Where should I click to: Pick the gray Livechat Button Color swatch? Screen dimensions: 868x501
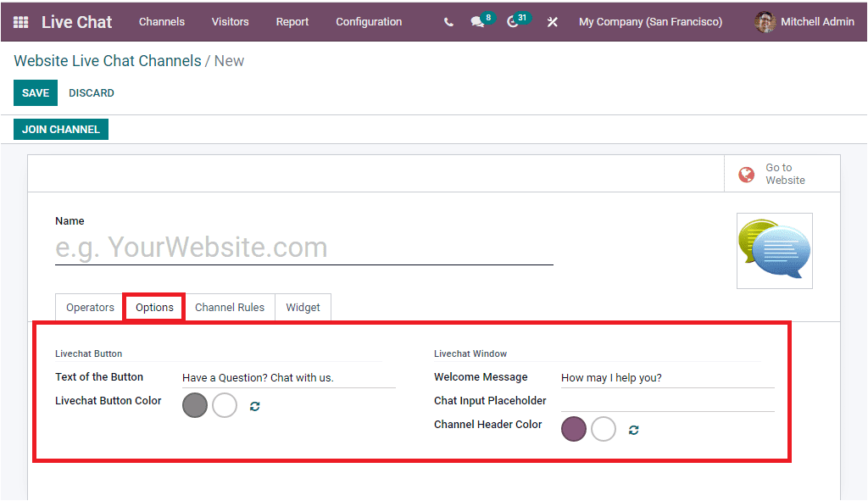coord(195,405)
